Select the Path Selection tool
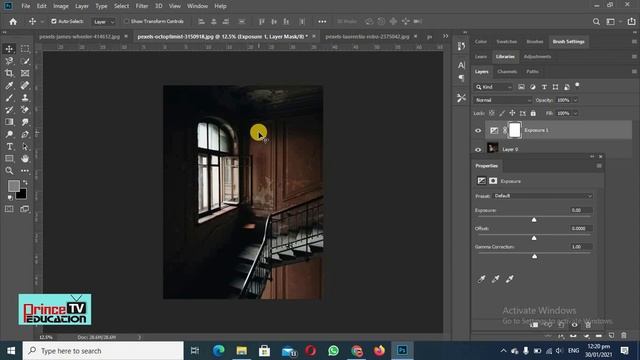This screenshot has width=640, height=360. (x=25, y=147)
